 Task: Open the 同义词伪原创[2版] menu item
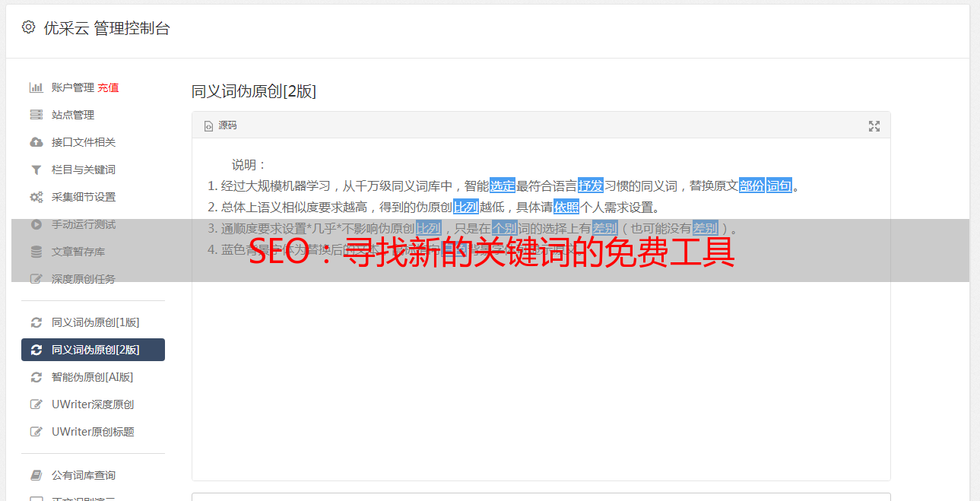click(x=93, y=350)
